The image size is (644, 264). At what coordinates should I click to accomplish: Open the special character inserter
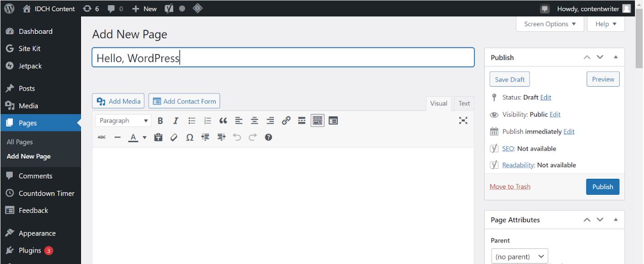point(190,136)
